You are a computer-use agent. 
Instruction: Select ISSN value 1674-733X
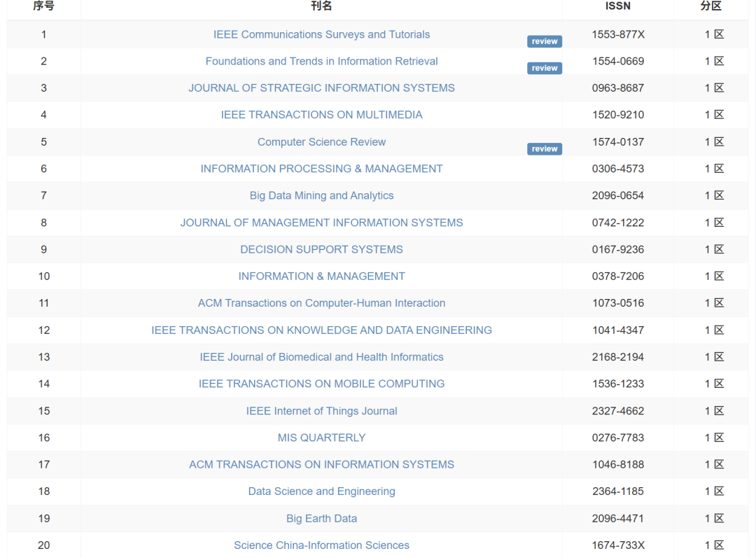(x=618, y=545)
